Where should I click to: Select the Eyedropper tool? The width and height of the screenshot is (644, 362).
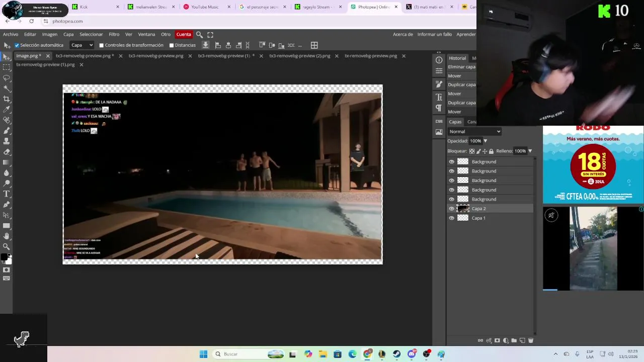7,109
